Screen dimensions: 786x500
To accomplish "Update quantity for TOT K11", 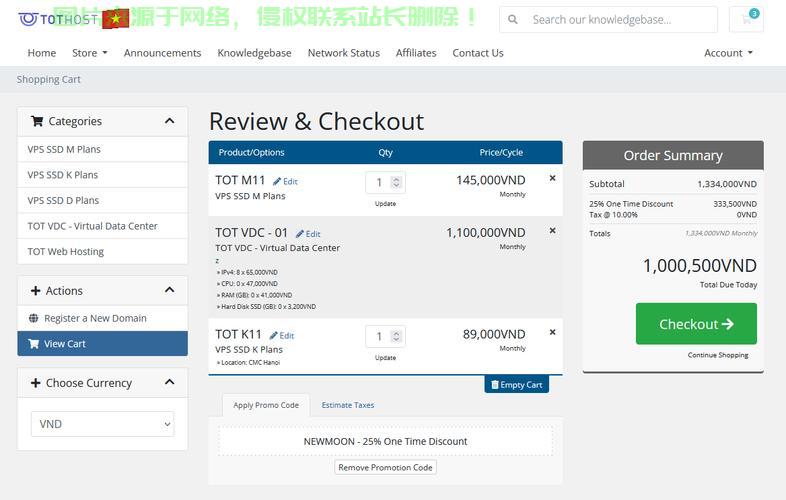I will (x=385, y=358).
